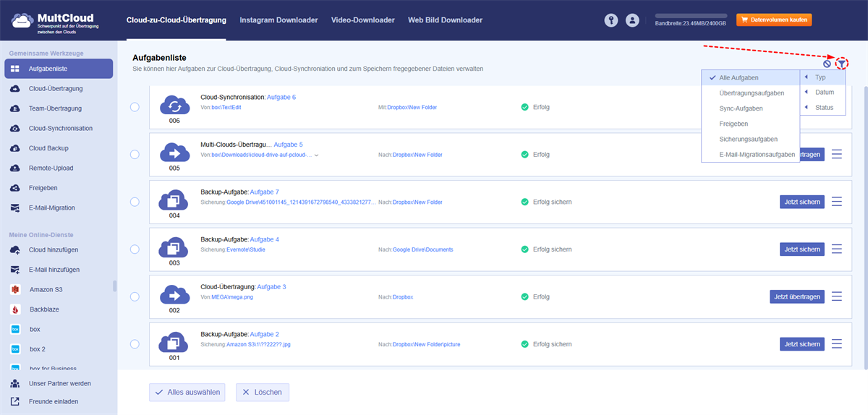Click the bandwidth usage progress bar

click(691, 15)
